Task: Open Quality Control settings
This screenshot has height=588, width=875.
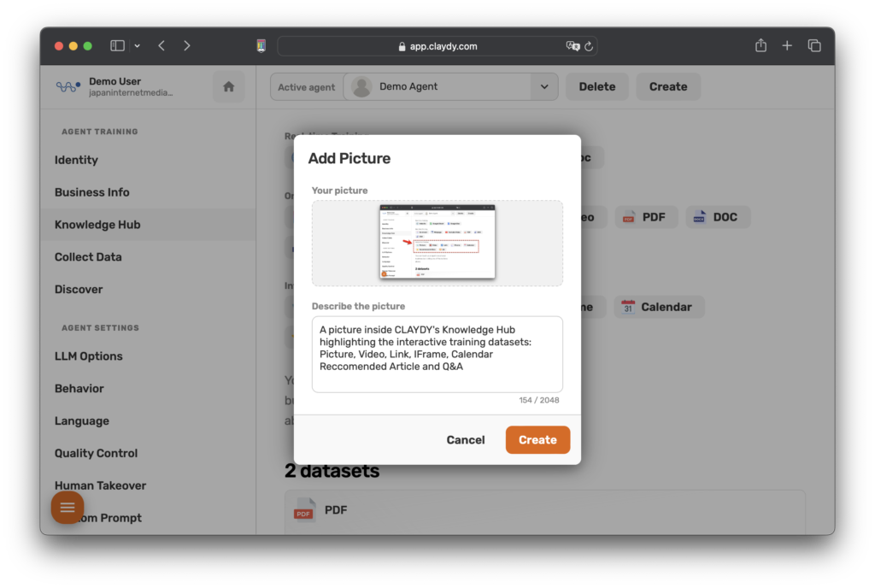Action: pyautogui.click(x=96, y=453)
